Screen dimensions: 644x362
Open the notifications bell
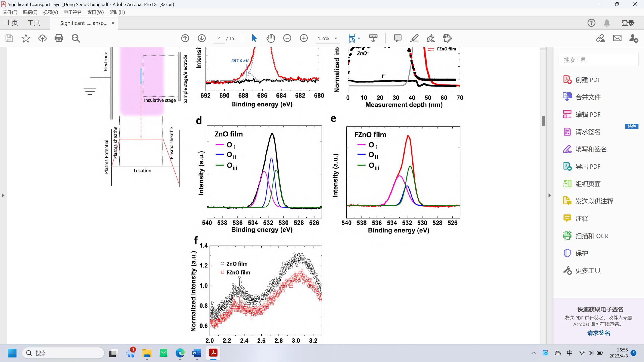[x=607, y=23]
